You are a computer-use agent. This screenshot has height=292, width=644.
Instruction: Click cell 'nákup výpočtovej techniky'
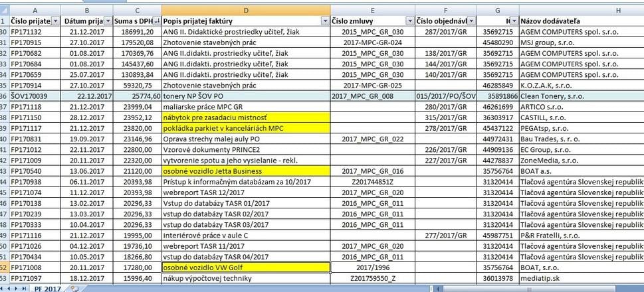[246, 279]
